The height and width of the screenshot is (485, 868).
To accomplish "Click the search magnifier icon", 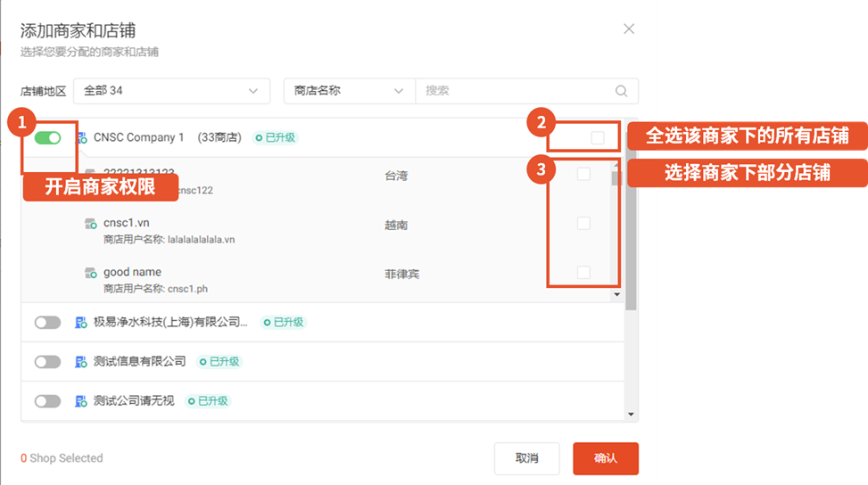I will pyautogui.click(x=621, y=91).
